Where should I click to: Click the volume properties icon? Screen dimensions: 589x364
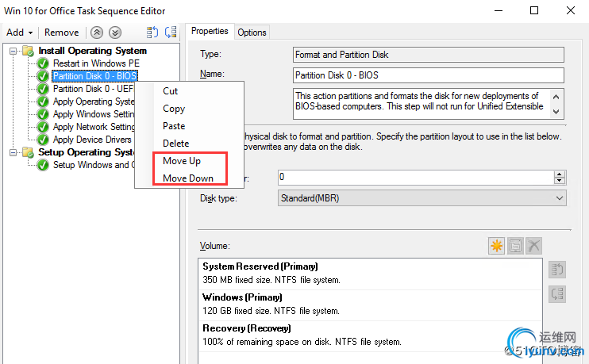click(x=515, y=246)
